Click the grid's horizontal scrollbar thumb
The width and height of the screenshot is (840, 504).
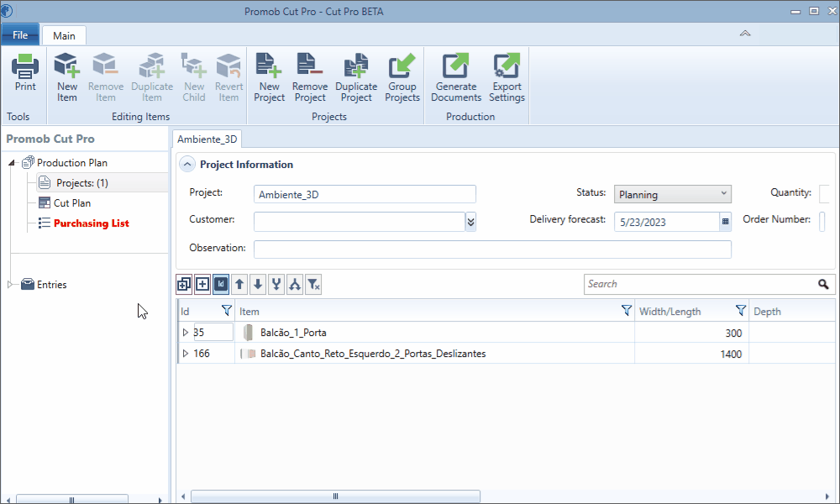335,496
